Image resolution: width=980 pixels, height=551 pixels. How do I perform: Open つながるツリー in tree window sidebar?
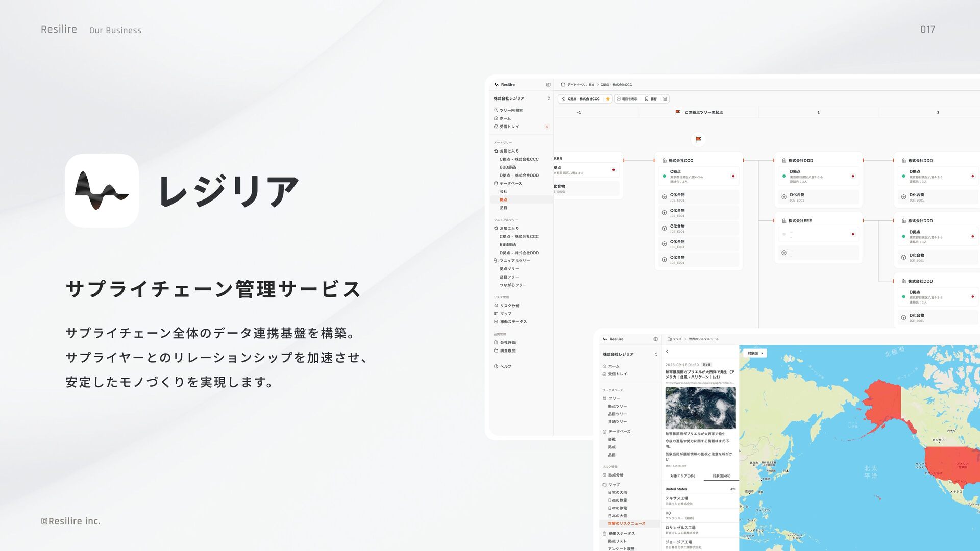point(513,285)
